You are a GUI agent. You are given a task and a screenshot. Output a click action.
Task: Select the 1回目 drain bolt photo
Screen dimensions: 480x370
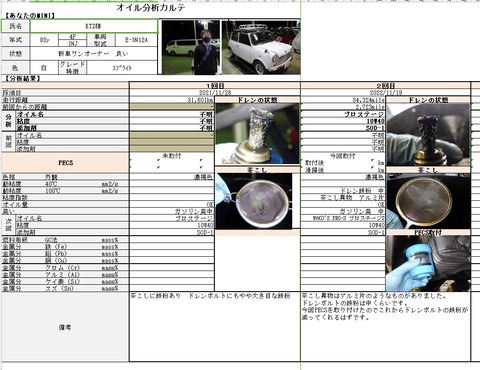(x=257, y=134)
